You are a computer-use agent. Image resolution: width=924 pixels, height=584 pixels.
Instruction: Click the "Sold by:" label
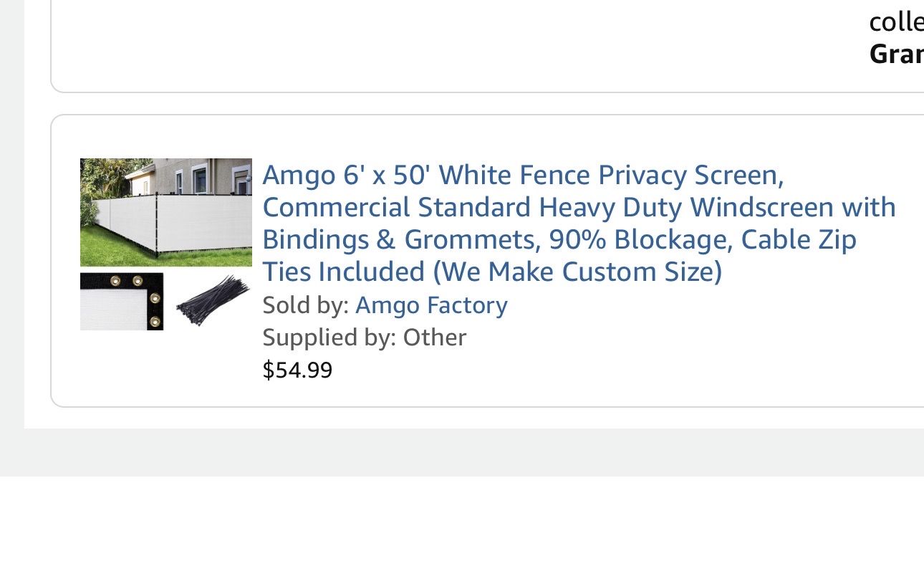tap(306, 305)
